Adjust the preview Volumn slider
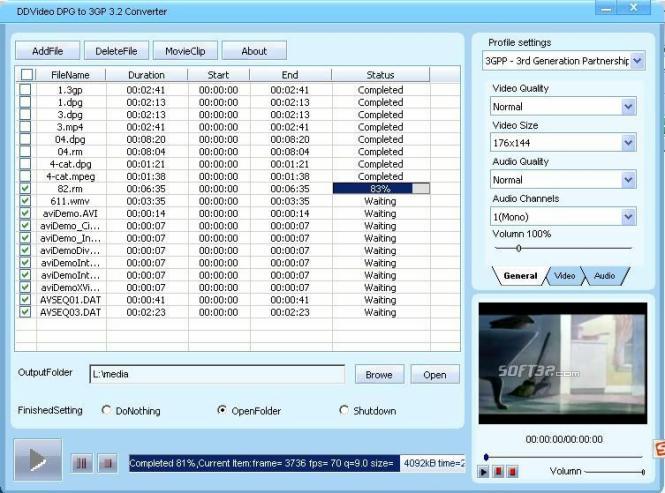 coord(614,471)
